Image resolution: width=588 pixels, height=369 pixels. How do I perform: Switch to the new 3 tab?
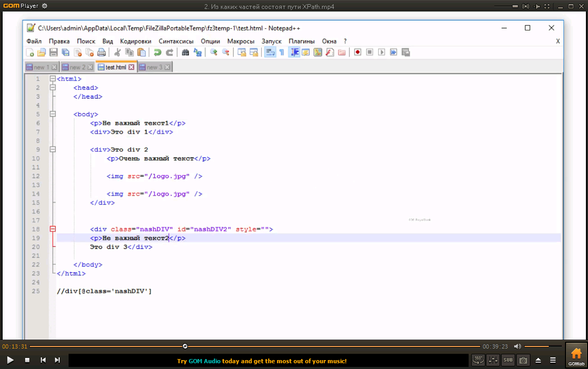[x=154, y=67]
